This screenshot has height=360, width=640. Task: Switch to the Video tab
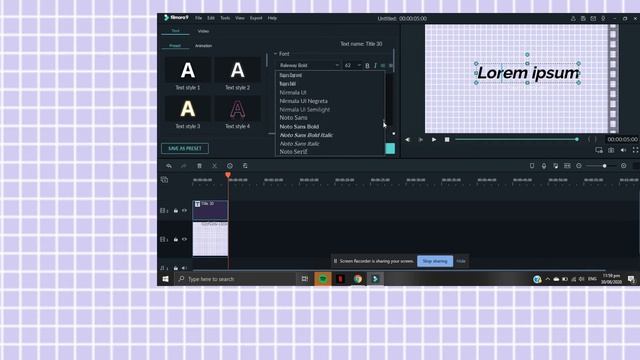click(203, 31)
